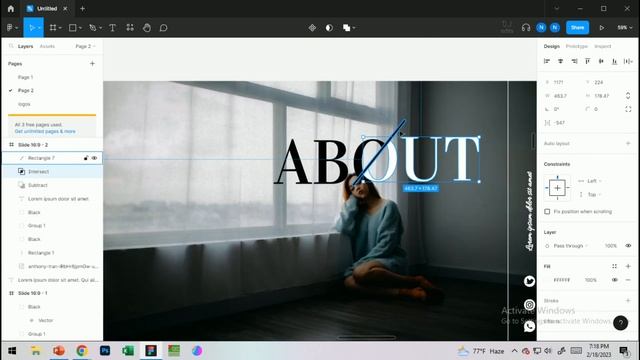Open the help question mark button

pyautogui.click(x=620, y=323)
